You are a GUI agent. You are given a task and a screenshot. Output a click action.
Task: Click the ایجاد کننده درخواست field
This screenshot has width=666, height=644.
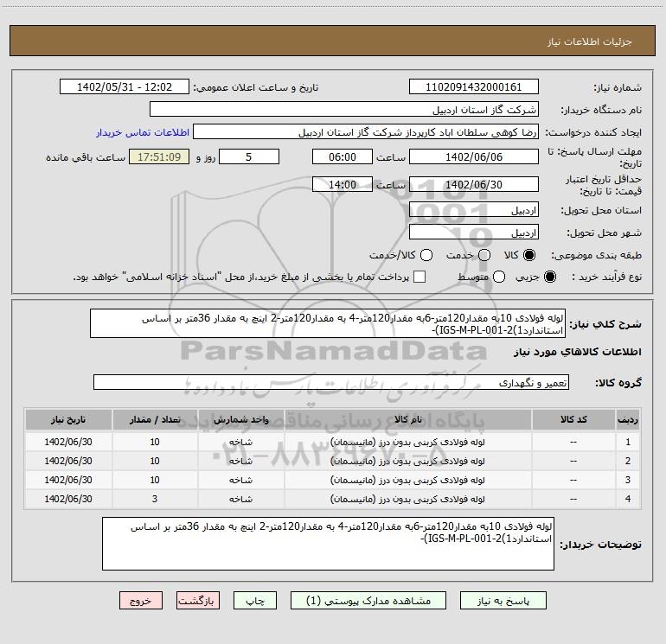pos(366,131)
